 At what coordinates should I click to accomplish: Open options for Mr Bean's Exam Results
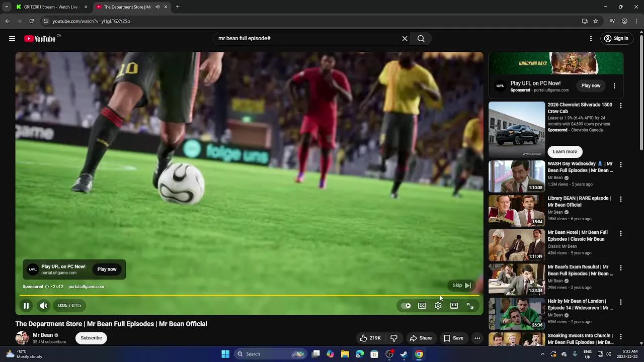(x=621, y=268)
